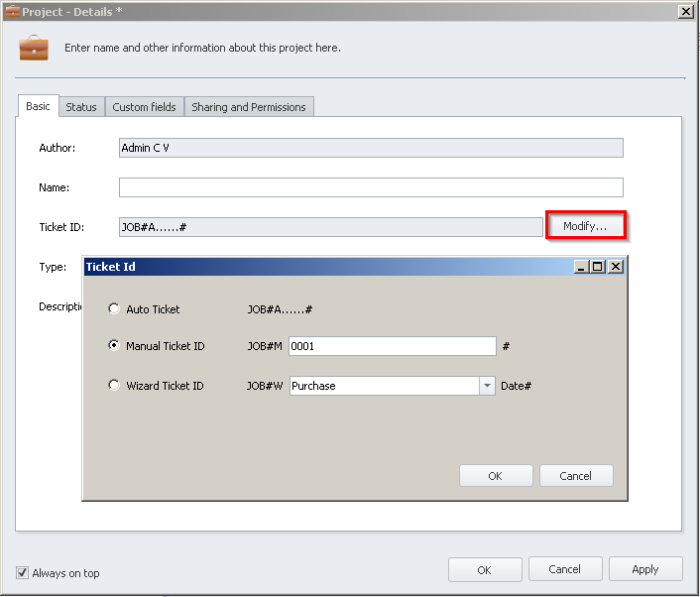
Task: Open the Status tab
Action: pos(81,107)
